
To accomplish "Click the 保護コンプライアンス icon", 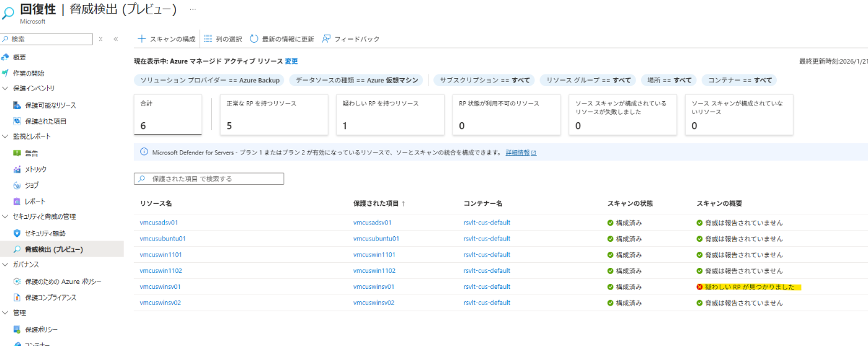I will coord(17,298).
